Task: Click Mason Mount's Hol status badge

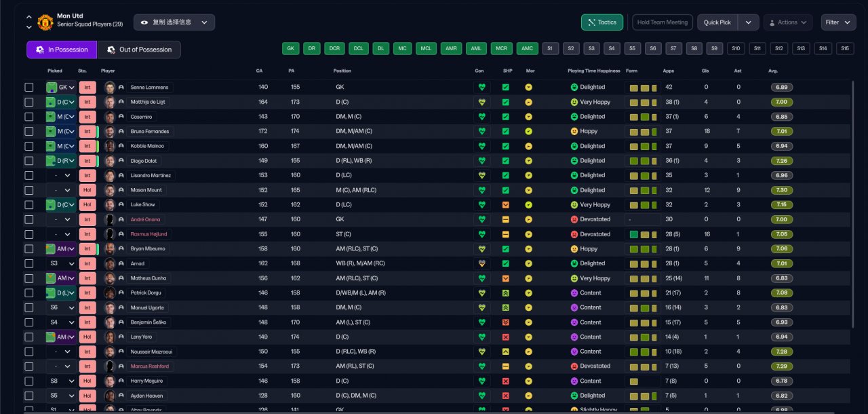Action: tap(87, 190)
